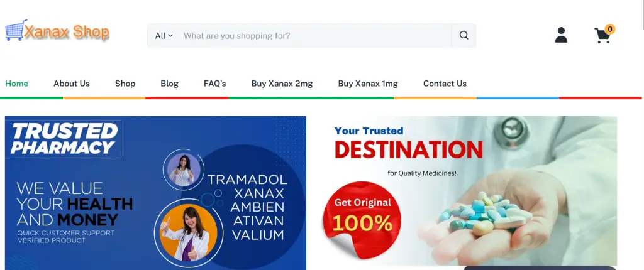Open the Buy Xanax 2mg link
The width and height of the screenshot is (644, 270).
pyautogui.click(x=282, y=84)
